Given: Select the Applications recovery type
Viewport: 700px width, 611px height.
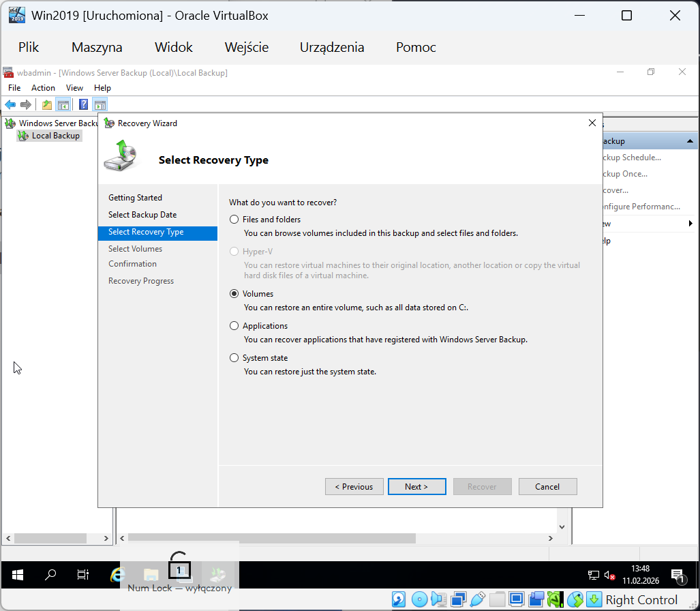Looking at the screenshot, I should click(234, 326).
